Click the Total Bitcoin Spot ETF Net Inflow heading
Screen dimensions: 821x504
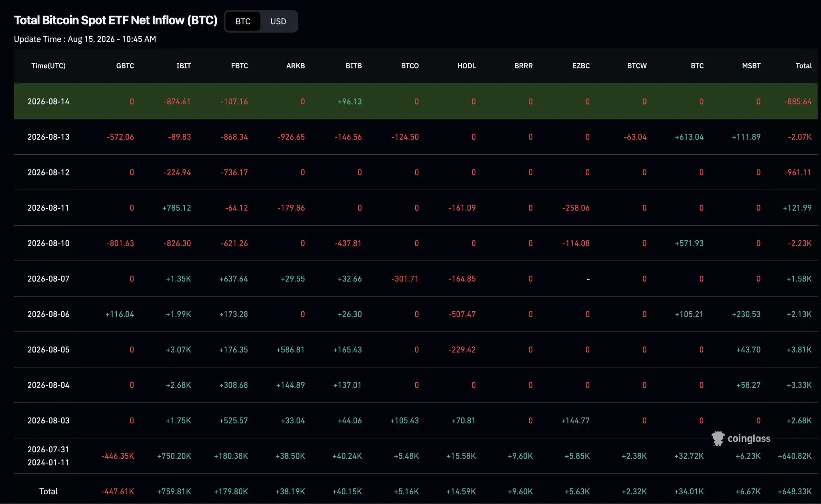(115, 20)
